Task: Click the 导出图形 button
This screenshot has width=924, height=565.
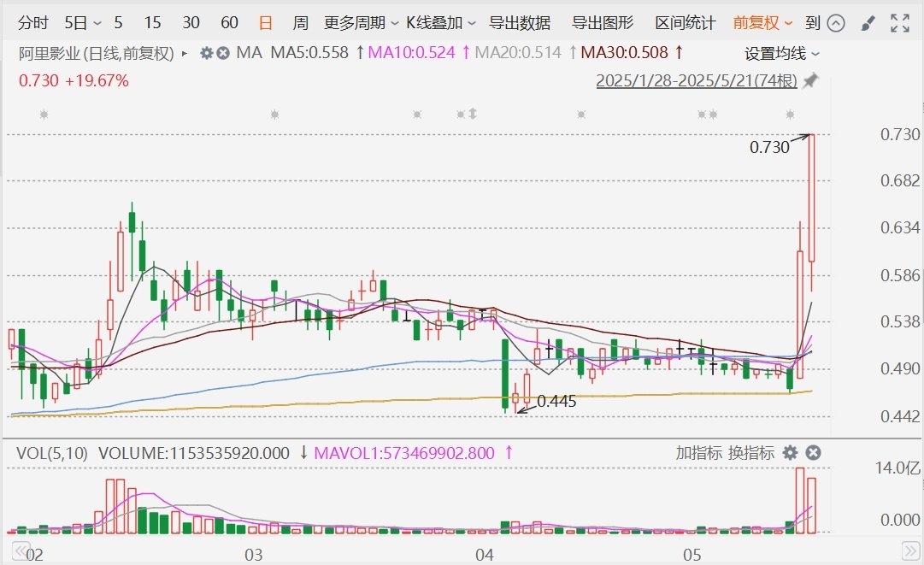Action: (x=603, y=23)
